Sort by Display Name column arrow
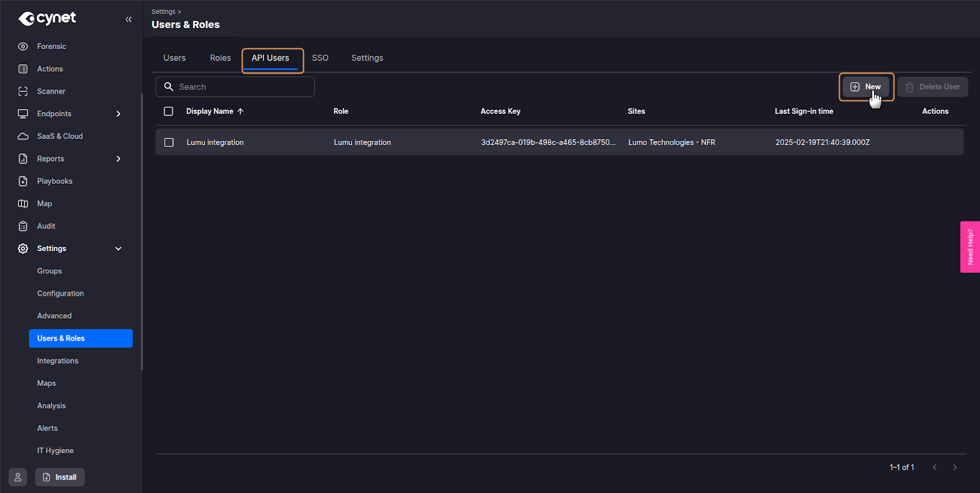The width and height of the screenshot is (980, 493). coord(241,111)
